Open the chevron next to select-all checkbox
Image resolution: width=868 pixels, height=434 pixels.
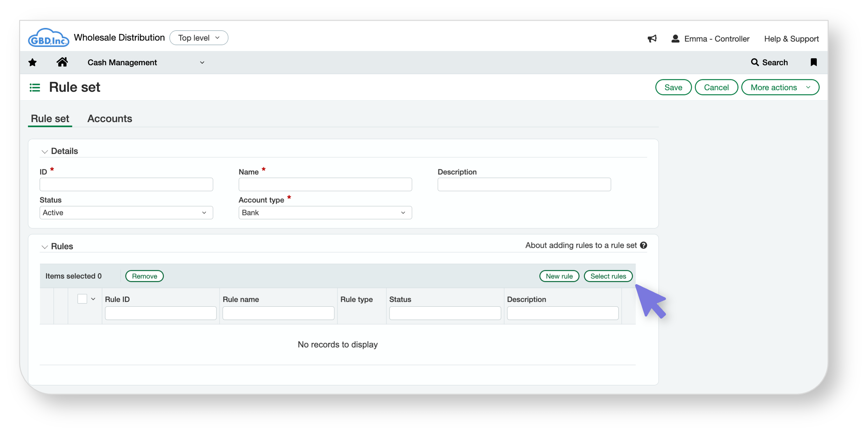[93, 299]
